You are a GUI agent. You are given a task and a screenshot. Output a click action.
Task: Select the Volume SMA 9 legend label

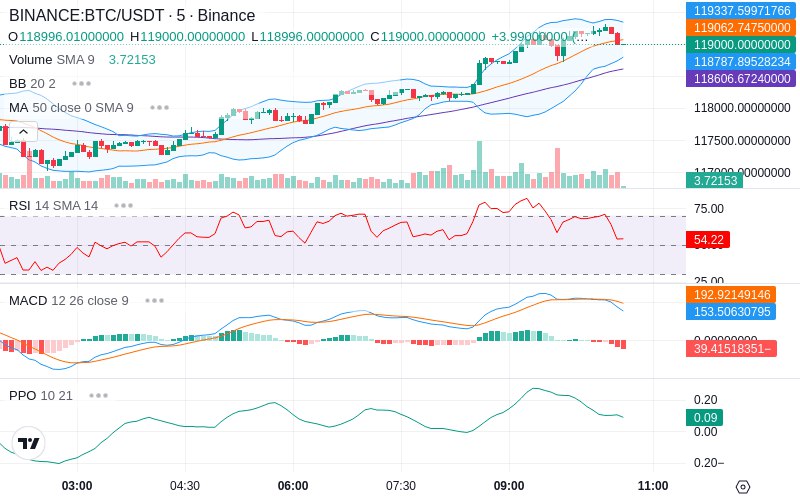52,60
